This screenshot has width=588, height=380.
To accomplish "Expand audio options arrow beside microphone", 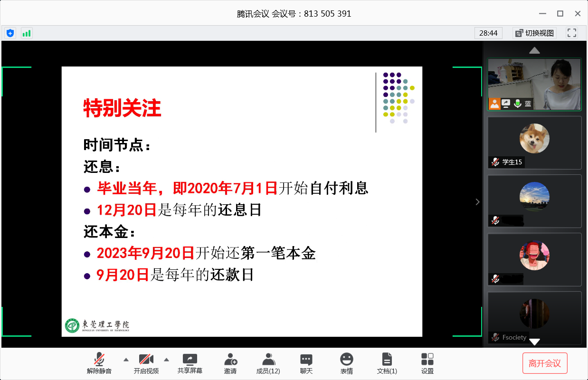I will coord(126,360).
